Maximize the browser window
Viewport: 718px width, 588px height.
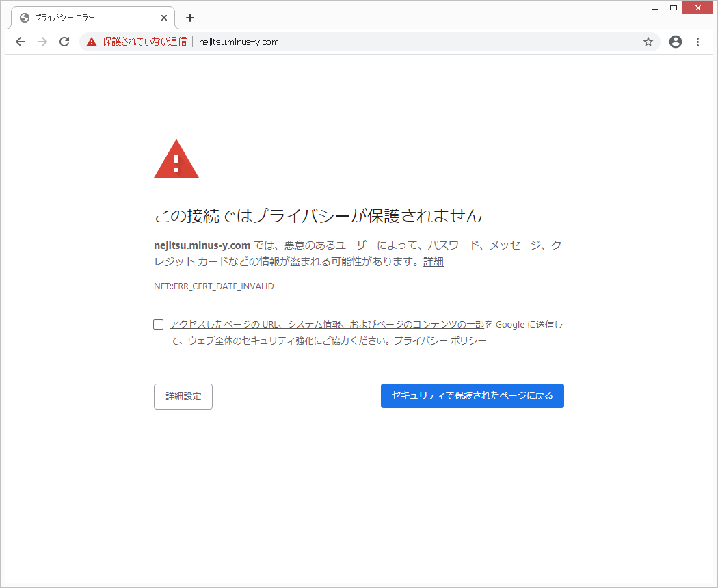pos(673,8)
